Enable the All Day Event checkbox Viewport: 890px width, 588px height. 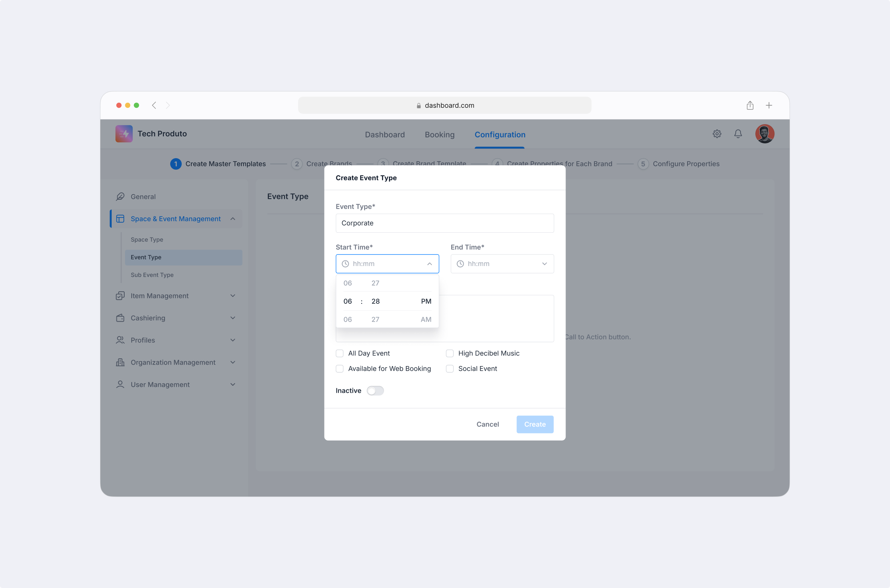[x=339, y=353]
